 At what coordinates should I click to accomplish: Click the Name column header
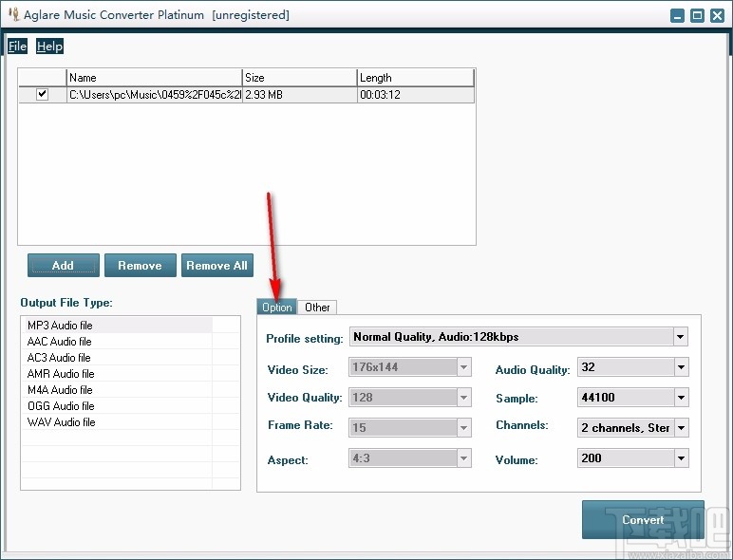click(154, 78)
